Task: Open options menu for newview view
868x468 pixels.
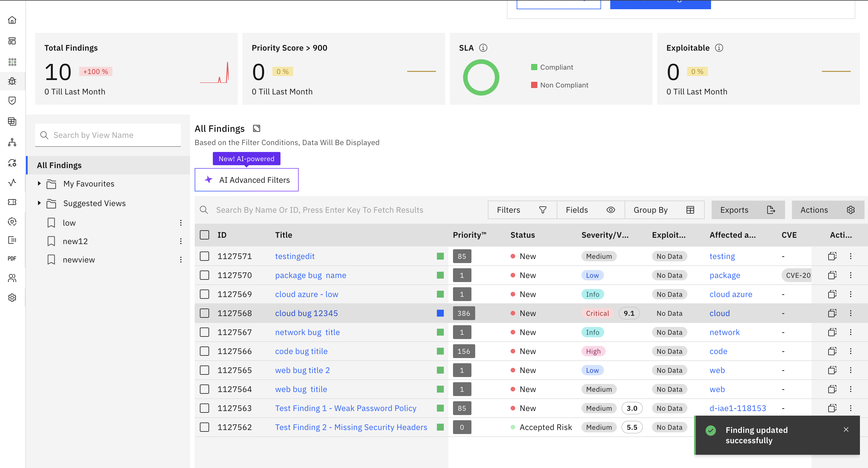Action: 181,260
